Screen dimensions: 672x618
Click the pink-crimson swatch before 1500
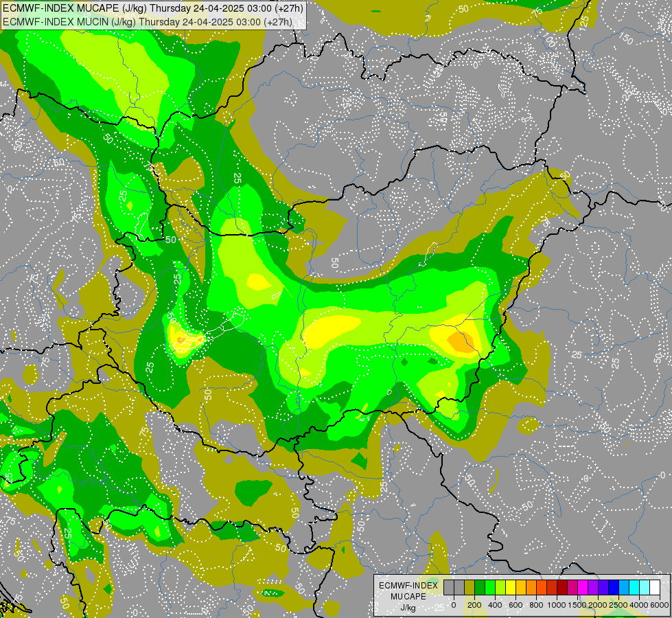click(x=572, y=588)
